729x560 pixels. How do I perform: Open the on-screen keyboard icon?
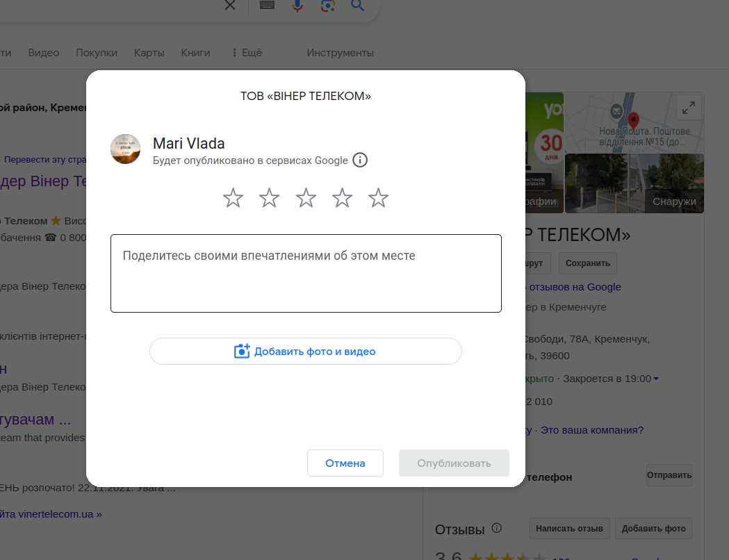[267, 5]
